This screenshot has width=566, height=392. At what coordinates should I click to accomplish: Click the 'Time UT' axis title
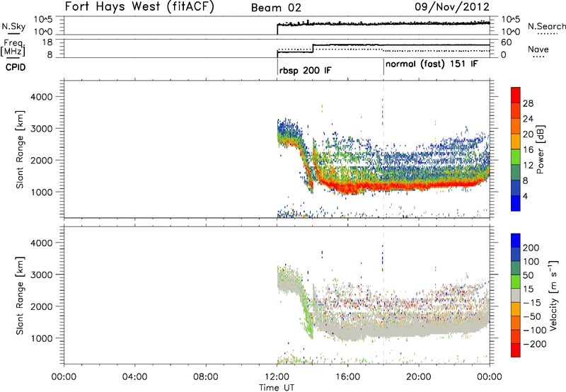(x=277, y=387)
